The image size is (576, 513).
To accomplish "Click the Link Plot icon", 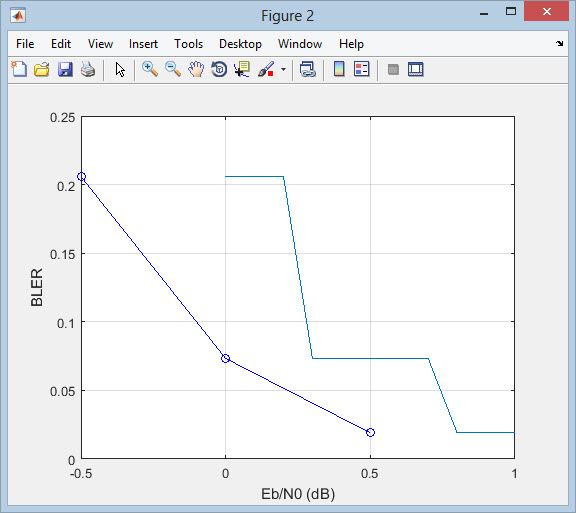I will (x=308, y=69).
